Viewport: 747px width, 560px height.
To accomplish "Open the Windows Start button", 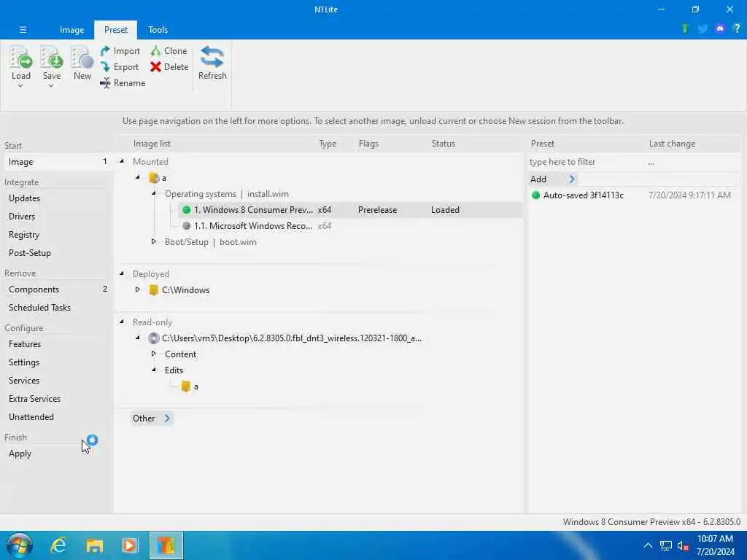I will 20,545.
